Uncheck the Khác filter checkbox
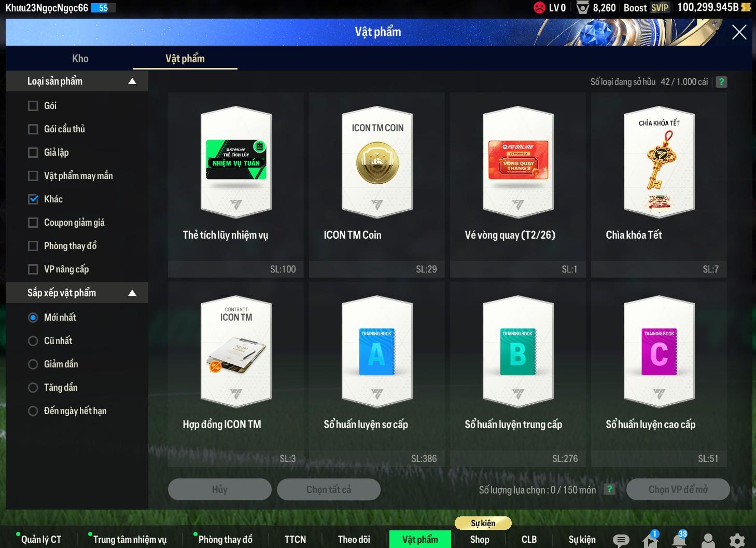Image resolution: width=756 pixels, height=548 pixels. tap(33, 199)
